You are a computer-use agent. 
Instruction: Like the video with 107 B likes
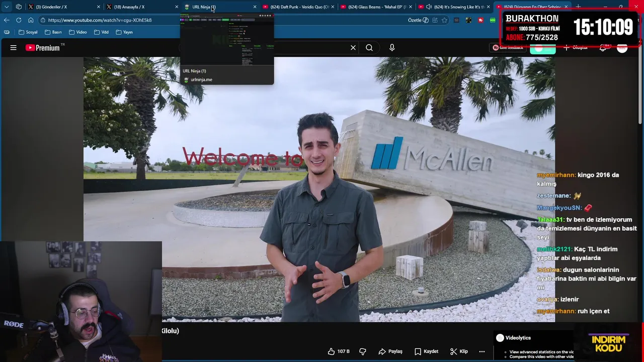pyautogui.click(x=339, y=351)
